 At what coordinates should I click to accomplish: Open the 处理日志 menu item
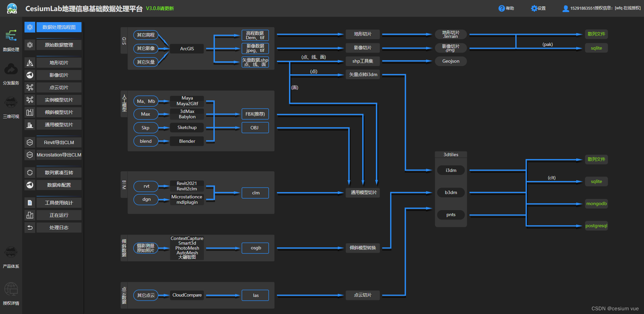59,228
